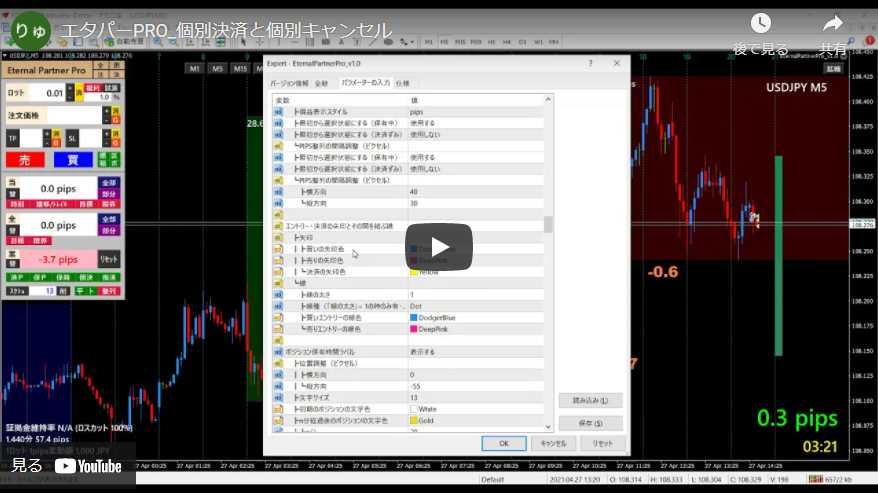Click 部分 button beside upper 0.0 pips
The image size is (878, 493).
click(x=109, y=194)
